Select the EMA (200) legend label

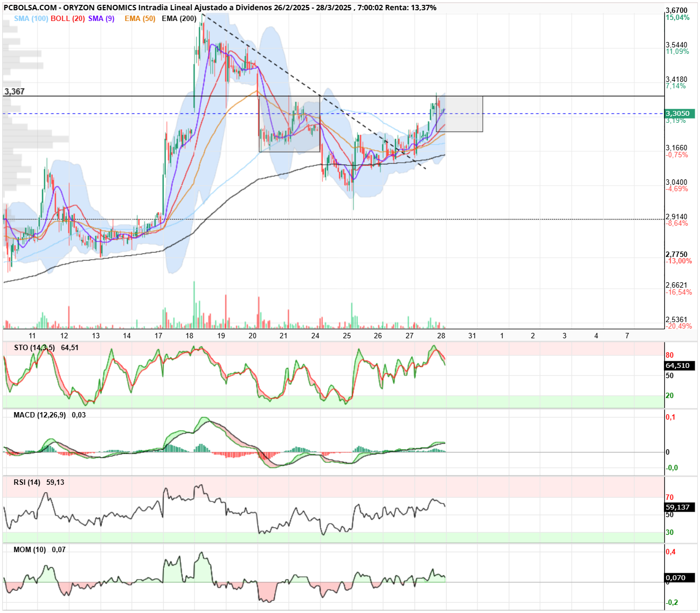click(x=179, y=18)
